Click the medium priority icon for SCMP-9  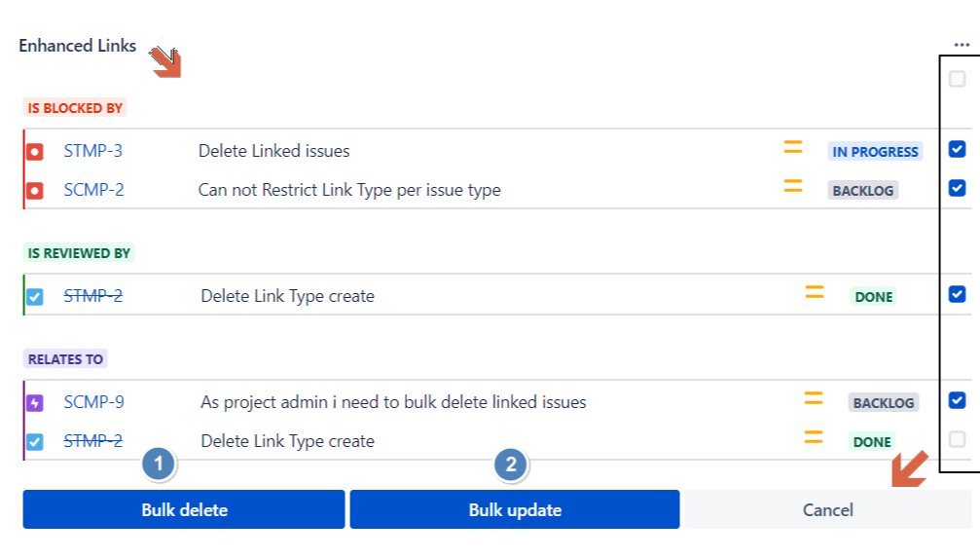(x=814, y=399)
